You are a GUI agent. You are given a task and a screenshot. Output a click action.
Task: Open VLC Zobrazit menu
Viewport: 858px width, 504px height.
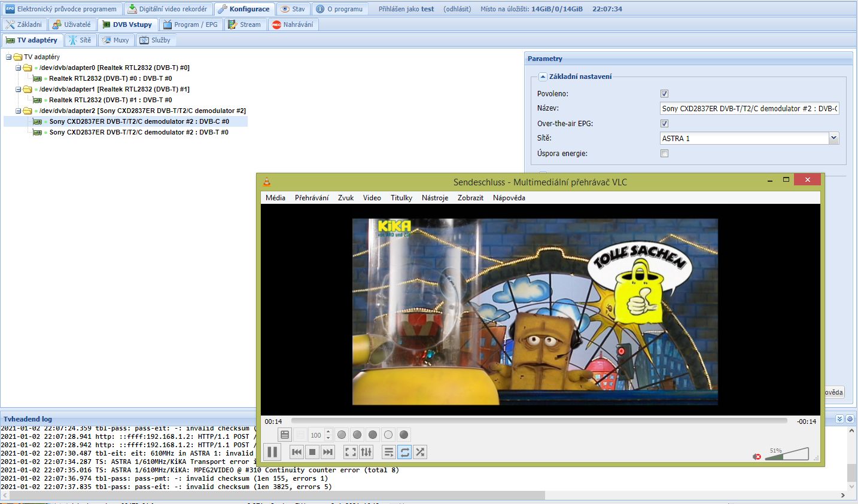[470, 198]
